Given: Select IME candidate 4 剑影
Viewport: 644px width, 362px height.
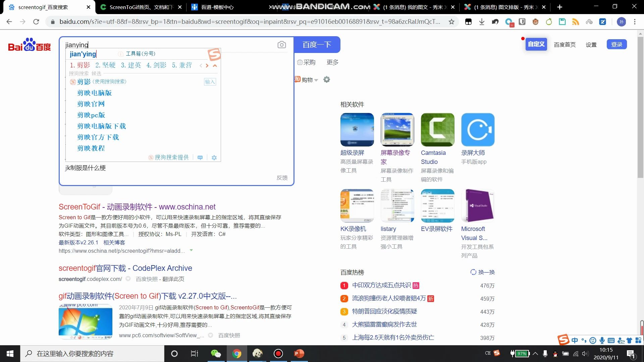Looking at the screenshot, I should coord(156,65).
